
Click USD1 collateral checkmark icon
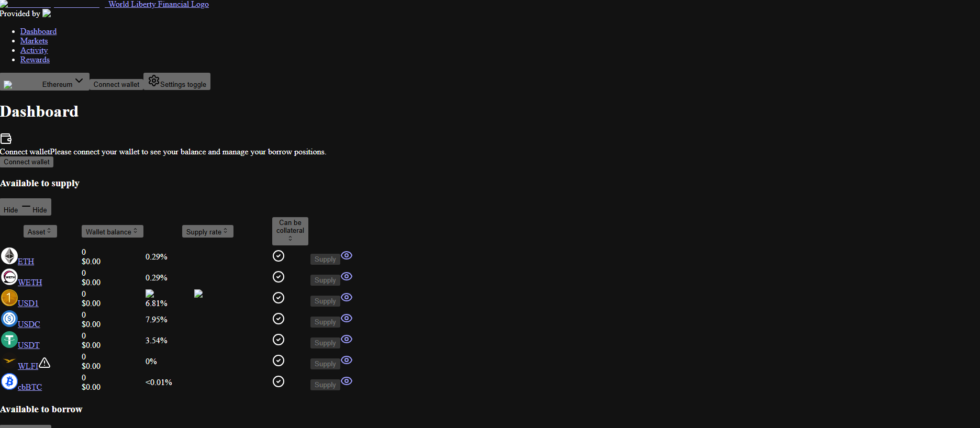[279, 298]
